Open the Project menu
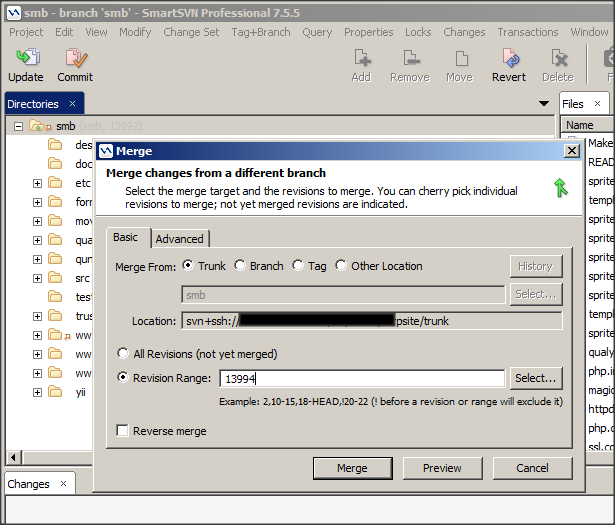This screenshot has height=525, width=615. (26, 32)
